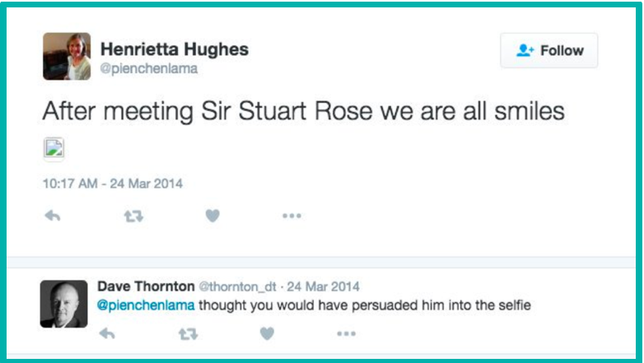Click the tweet text about Sir Stuart Rose

click(x=303, y=111)
